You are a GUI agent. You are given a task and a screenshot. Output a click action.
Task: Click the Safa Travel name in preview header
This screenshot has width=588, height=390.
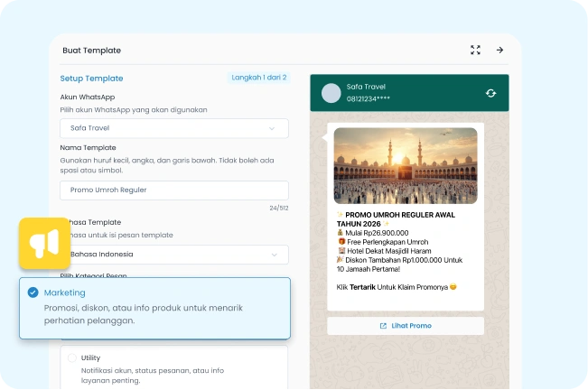click(x=366, y=87)
